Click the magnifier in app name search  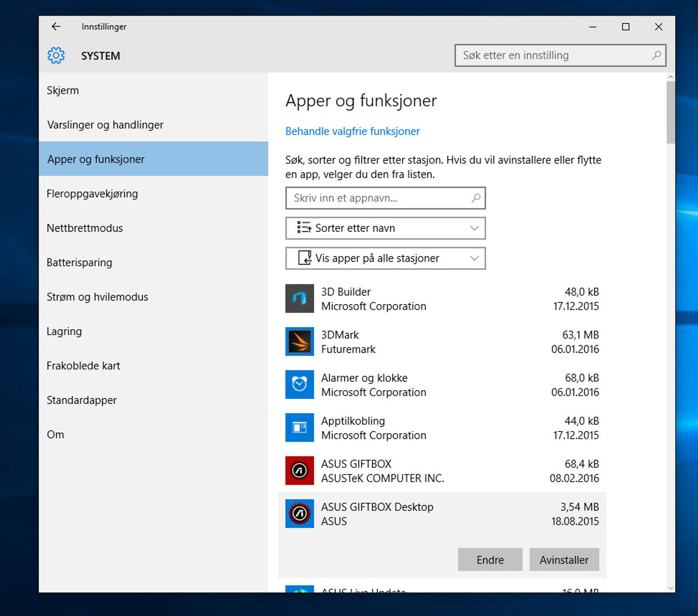[476, 198]
